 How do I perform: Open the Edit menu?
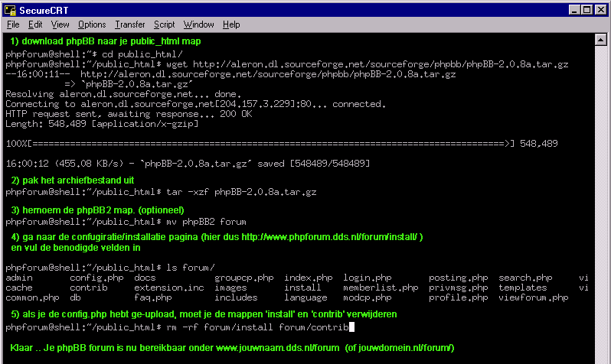click(x=35, y=25)
